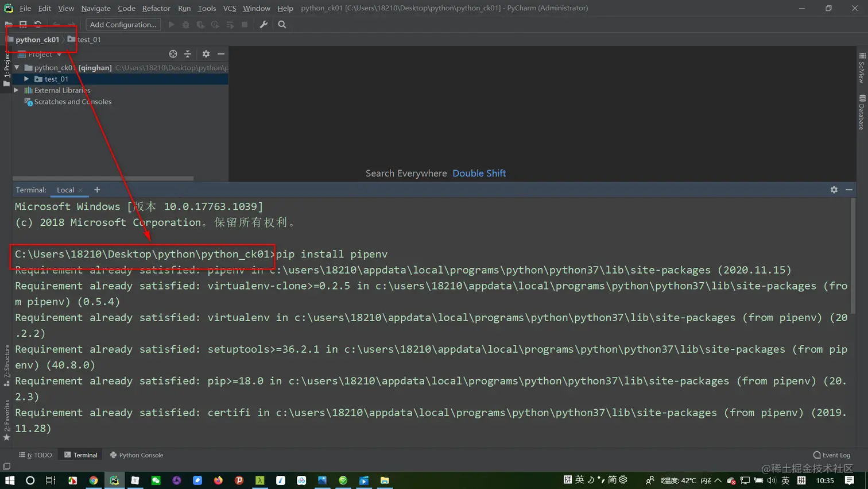Open the Database side tab
868x489 pixels.
862,113
